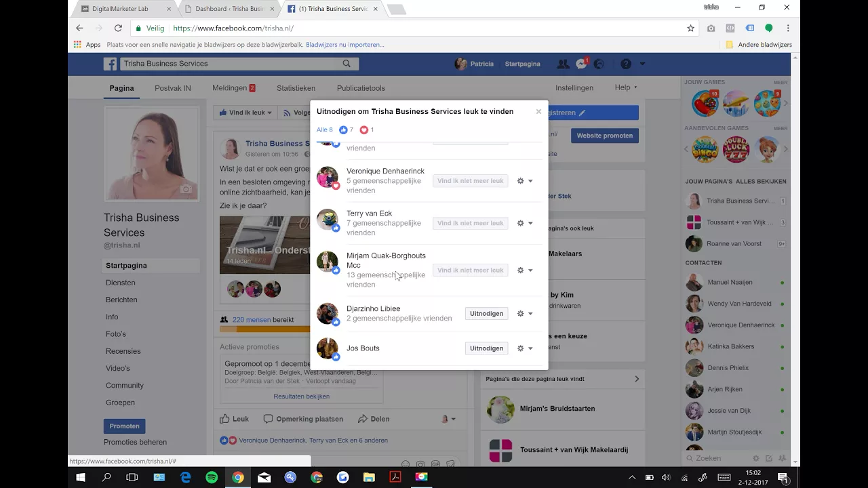Click the blue Promoten button

pos(124,426)
